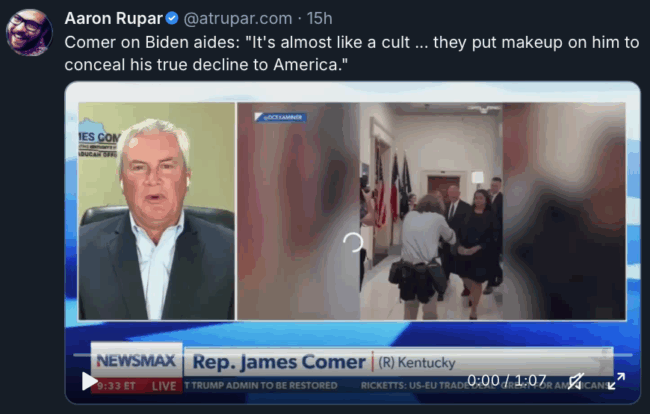Click the post text about Comer
This screenshot has width=650, height=414.
tap(352, 53)
